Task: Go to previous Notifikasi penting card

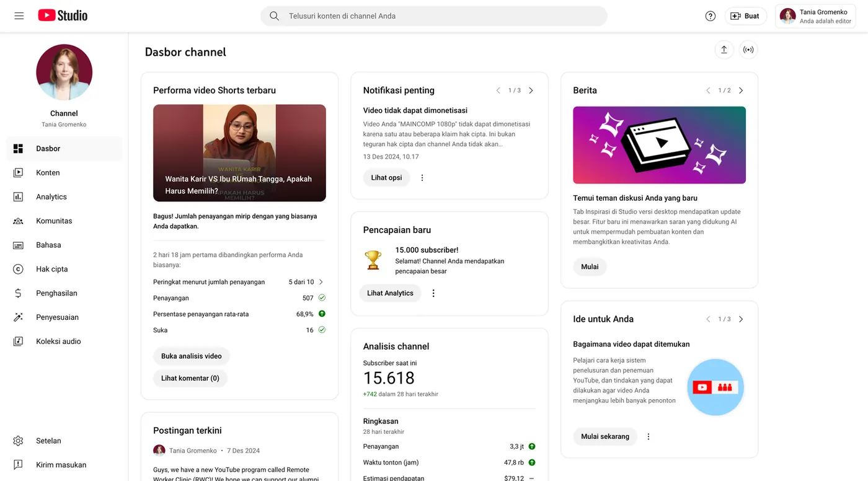Action: (498, 90)
